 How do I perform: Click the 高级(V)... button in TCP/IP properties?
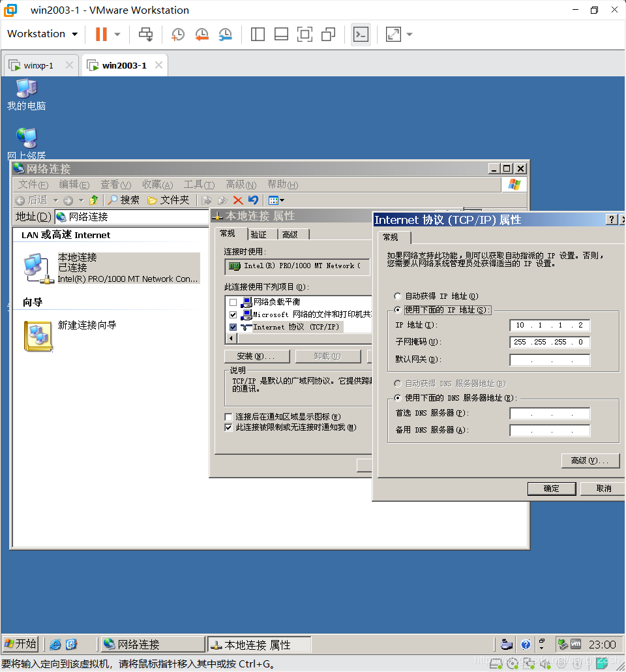coord(590,461)
